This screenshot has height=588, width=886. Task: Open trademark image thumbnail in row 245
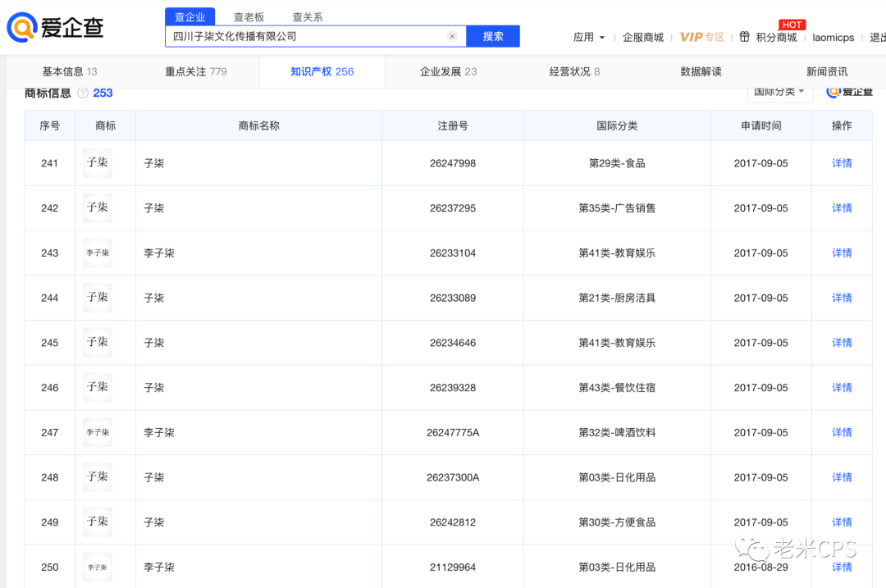(97, 342)
